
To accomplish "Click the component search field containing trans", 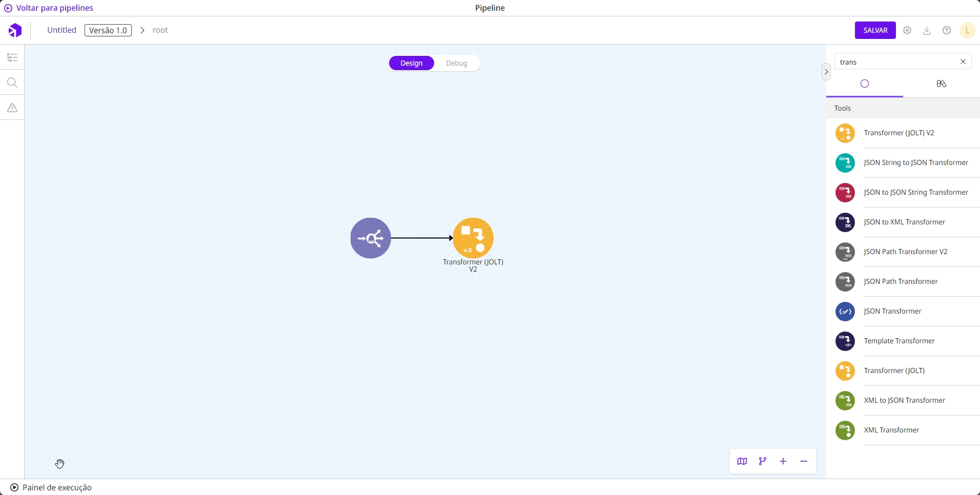I will coord(897,62).
